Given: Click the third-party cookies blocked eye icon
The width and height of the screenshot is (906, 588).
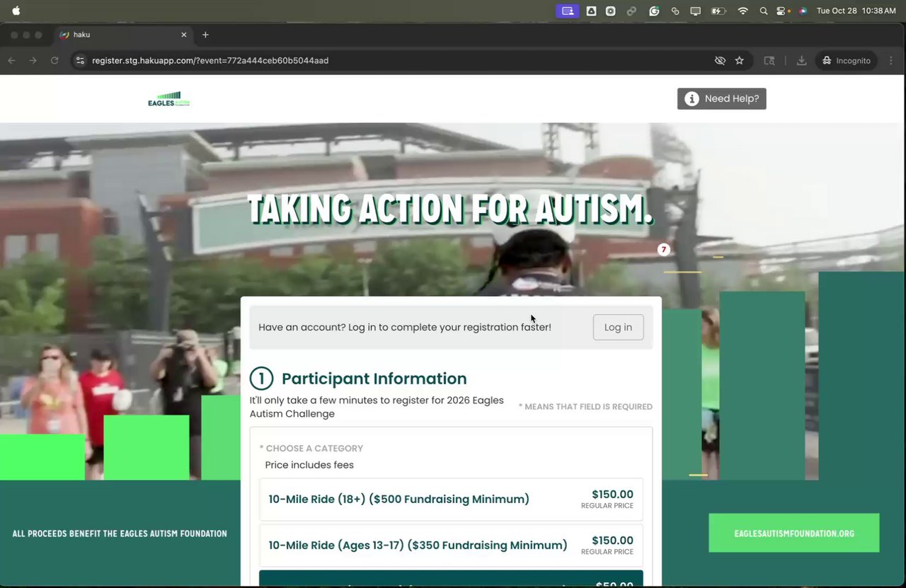Looking at the screenshot, I should point(720,61).
